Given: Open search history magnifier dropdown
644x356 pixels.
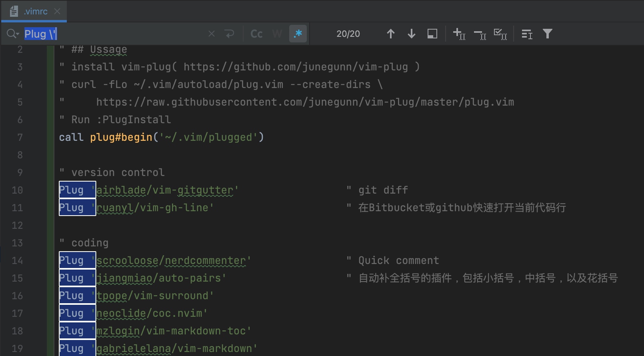Looking at the screenshot, I should pos(12,34).
